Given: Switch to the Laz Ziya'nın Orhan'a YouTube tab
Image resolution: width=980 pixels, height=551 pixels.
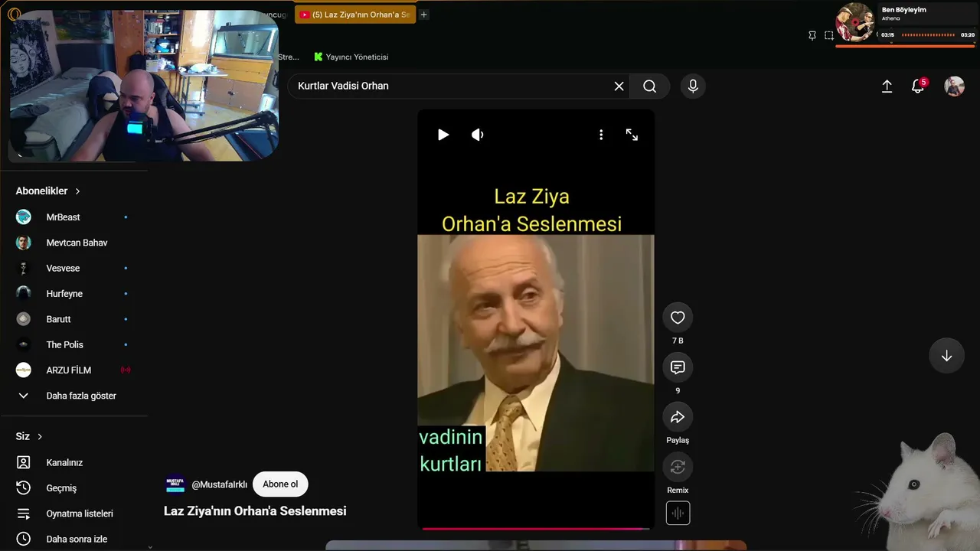Looking at the screenshot, I should point(355,15).
